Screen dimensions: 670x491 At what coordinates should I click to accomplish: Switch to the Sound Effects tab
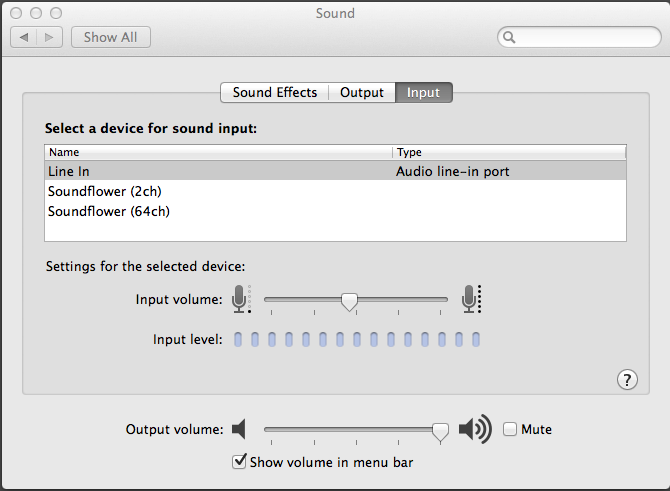click(274, 93)
